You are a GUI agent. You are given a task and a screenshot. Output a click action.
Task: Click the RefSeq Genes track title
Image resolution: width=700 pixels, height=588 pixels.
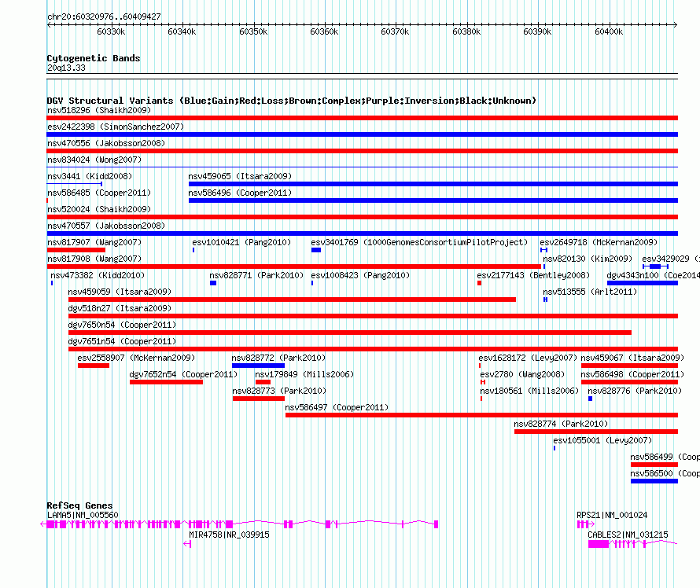pyautogui.click(x=79, y=505)
